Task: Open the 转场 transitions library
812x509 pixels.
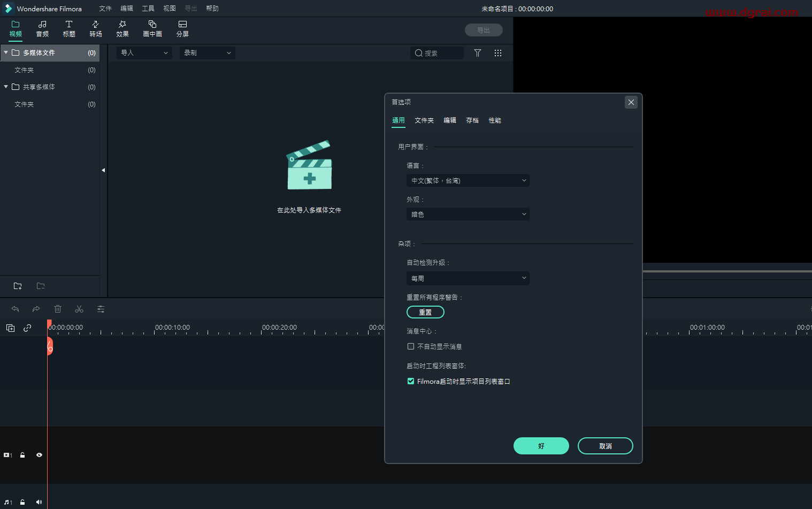Action: 96,29
